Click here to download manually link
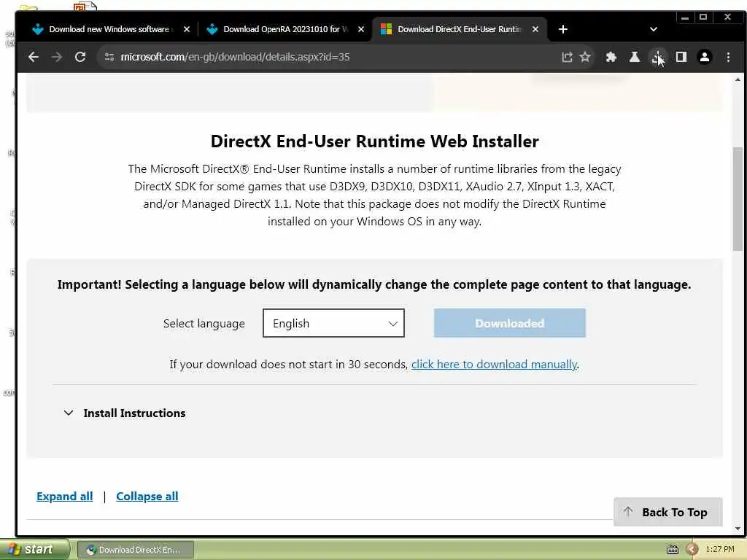The image size is (747, 560). click(494, 365)
